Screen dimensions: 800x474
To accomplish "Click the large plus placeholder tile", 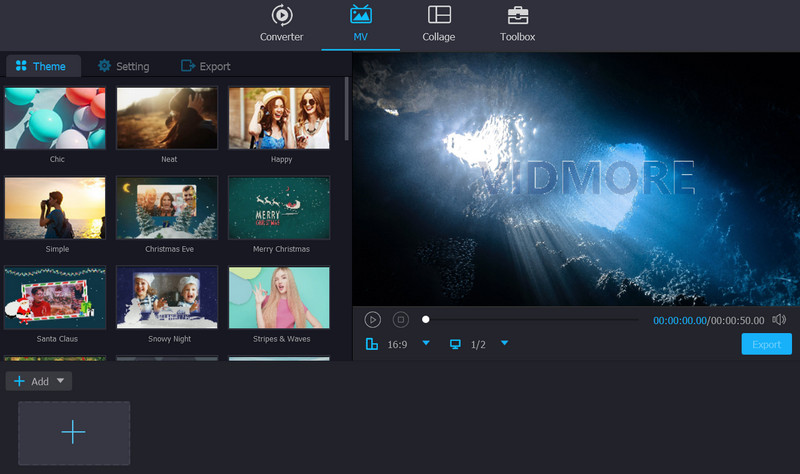I will pyautogui.click(x=74, y=432).
